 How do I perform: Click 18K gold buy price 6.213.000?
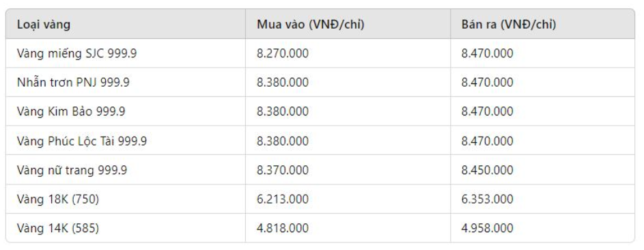[283, 199]
